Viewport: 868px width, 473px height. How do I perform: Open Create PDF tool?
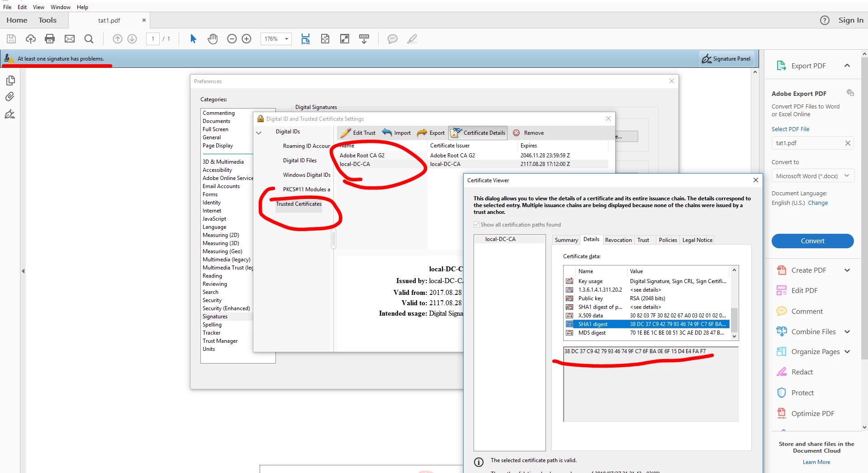808,270
